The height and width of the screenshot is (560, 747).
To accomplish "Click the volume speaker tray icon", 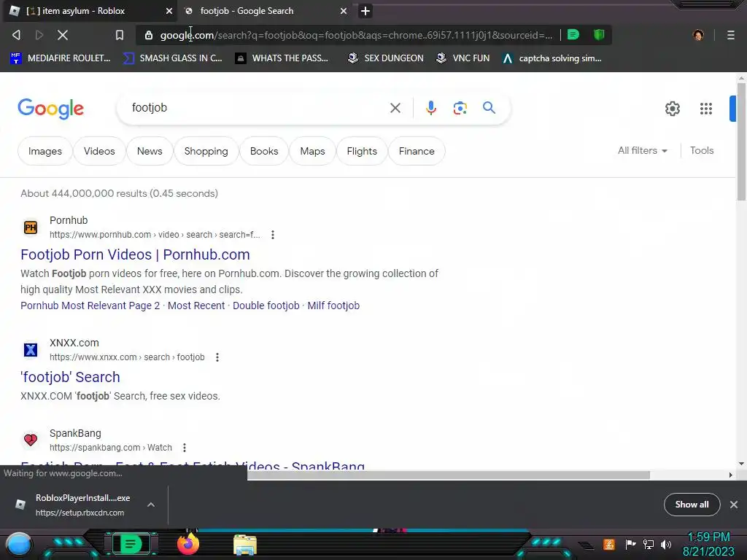I will point(665,544).
